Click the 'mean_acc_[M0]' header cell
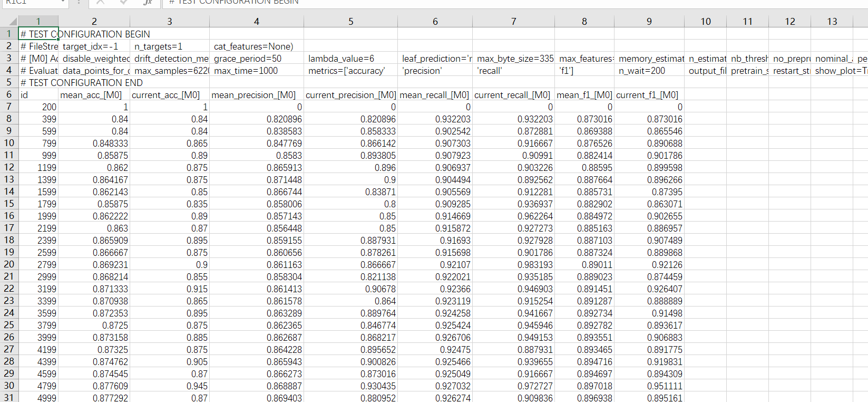868x402 pixels. (94, 94)
